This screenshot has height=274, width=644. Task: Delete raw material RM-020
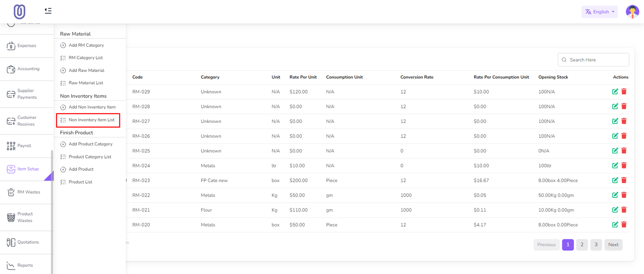(x=624, y=225)
